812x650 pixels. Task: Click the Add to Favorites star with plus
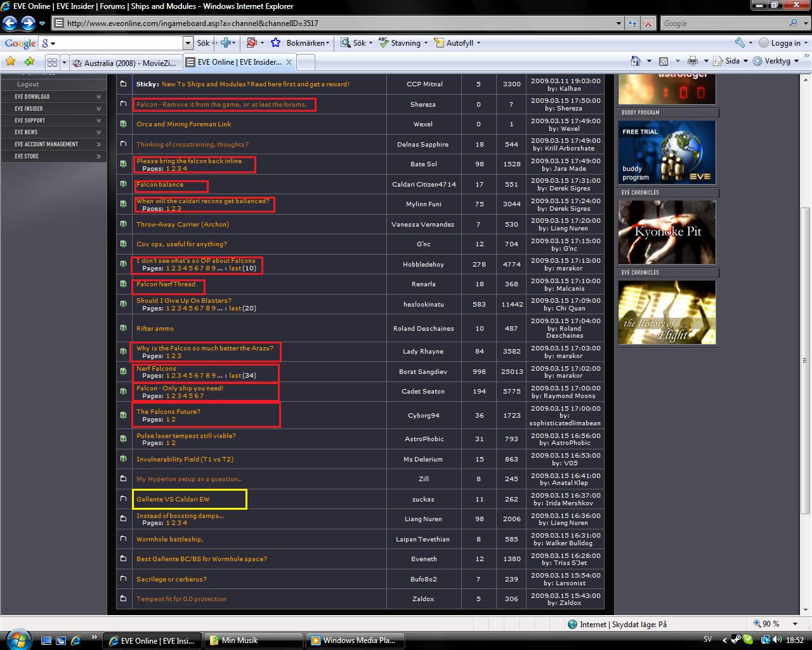pyautogui.click(x=29, y=62)
